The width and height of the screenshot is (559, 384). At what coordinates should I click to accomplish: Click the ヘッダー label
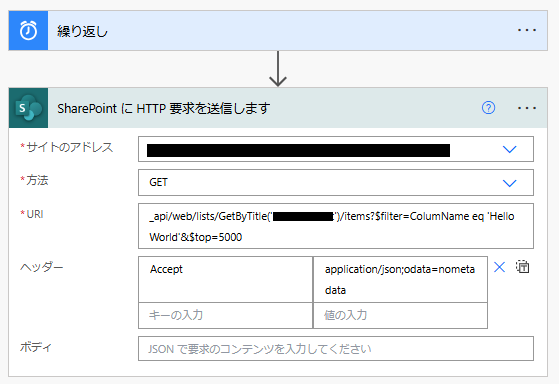tap(42, 267)
